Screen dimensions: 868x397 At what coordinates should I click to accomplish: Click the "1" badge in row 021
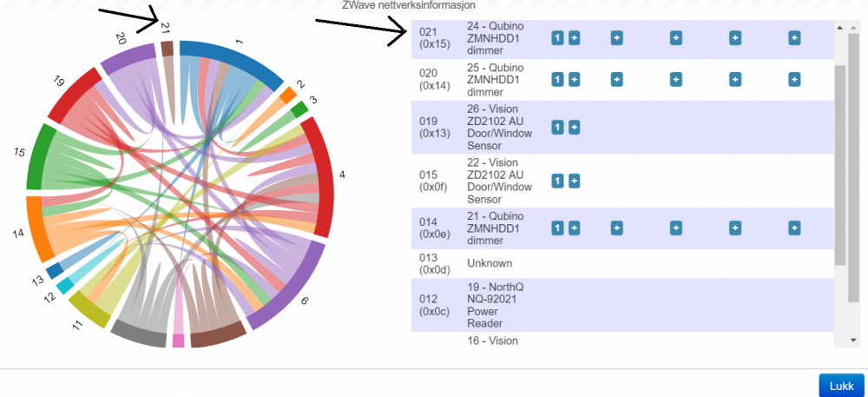(557, 38)
